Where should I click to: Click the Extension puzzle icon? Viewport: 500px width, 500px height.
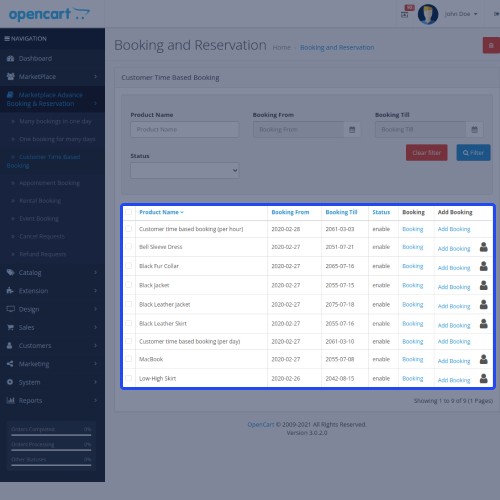click(10, 291)
